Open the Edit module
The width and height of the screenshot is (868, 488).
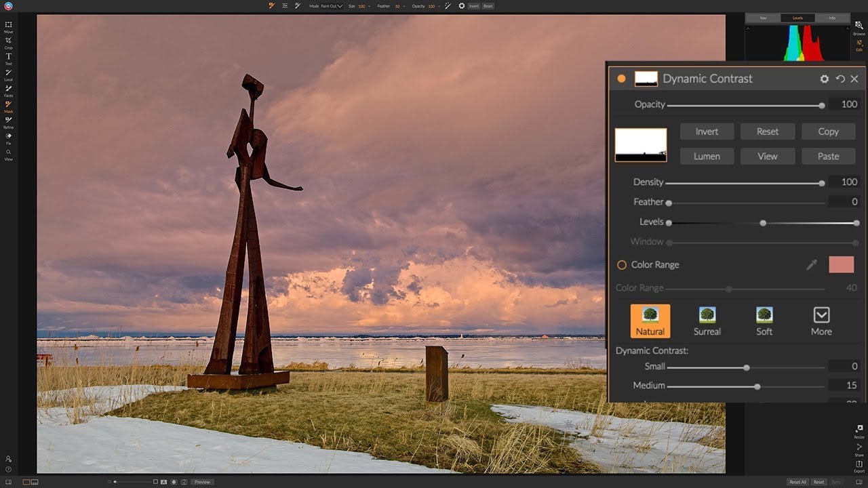859,45
